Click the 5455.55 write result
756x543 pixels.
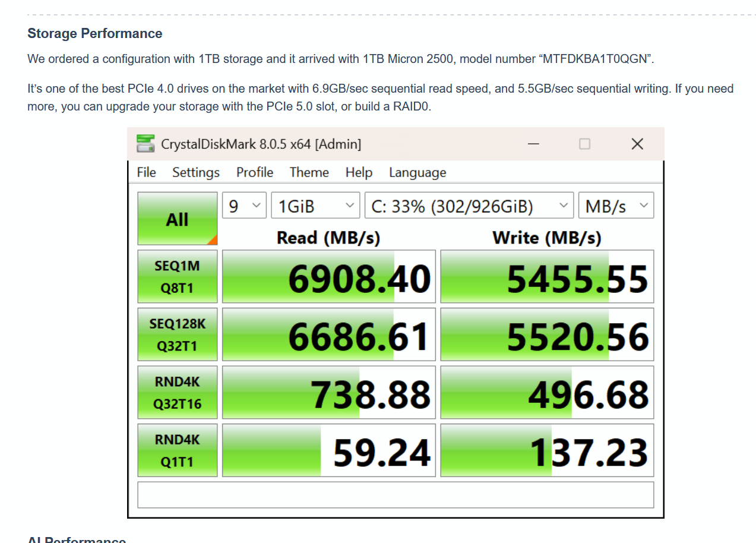click(x=547, y=277)
